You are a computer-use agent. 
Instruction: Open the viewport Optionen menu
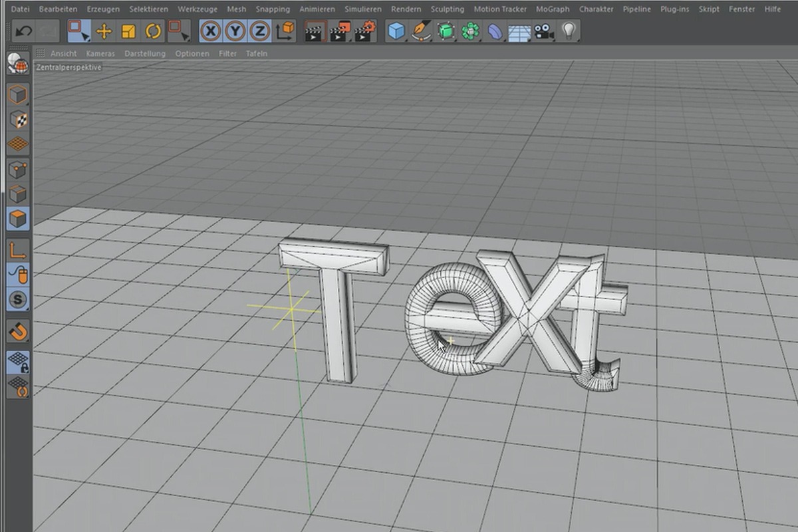(x=192, y=53)
